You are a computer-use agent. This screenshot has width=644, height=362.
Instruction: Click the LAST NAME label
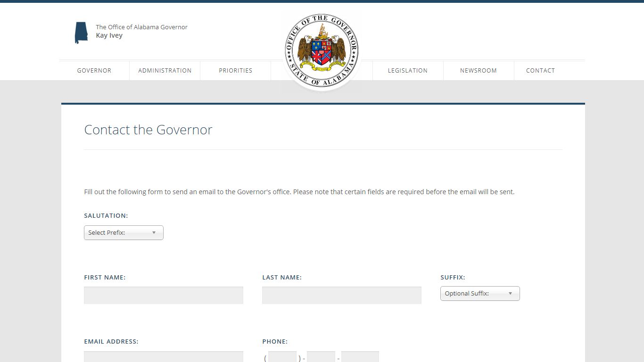[x=282, y=278]
